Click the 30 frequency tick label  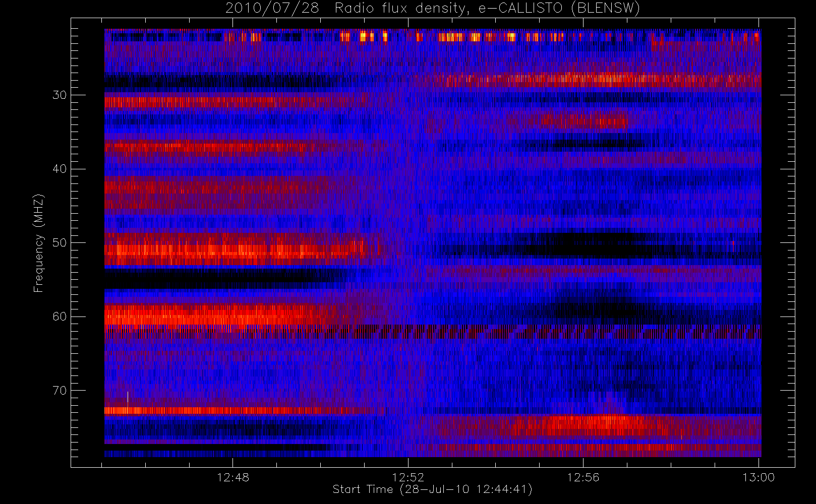coord(60,95)
